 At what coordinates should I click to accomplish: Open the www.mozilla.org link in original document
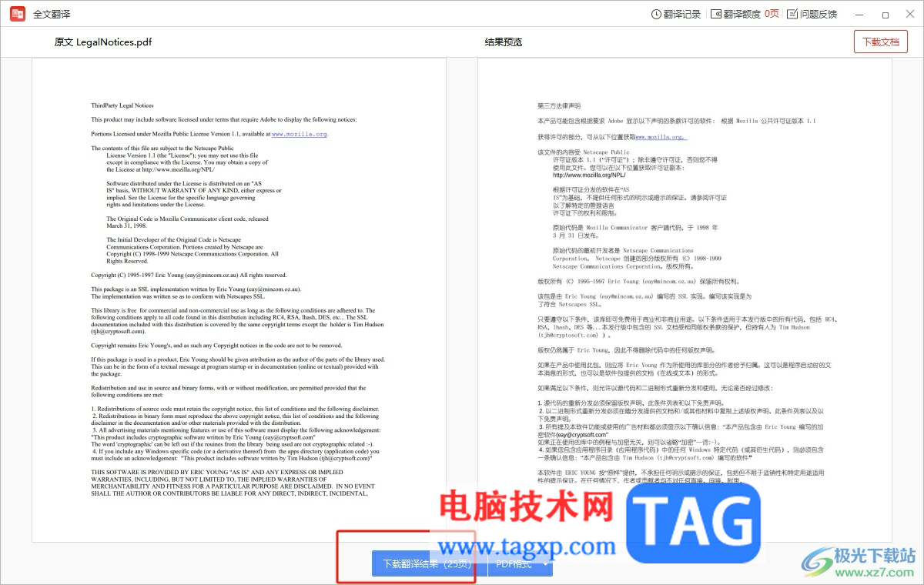tap(300, 134)
